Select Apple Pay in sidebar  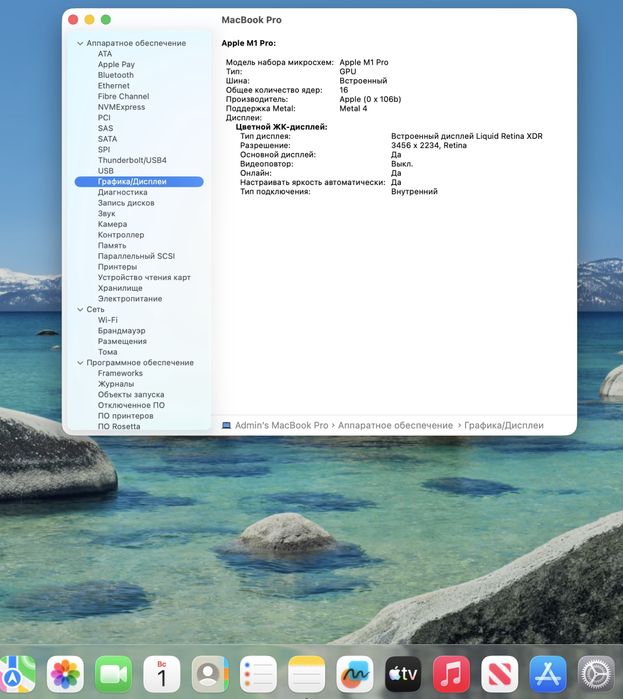(116, 64)
